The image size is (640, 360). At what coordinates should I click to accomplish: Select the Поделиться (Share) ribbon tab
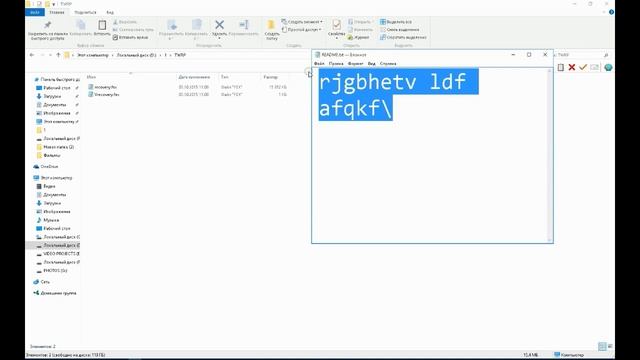click(85, 12)
